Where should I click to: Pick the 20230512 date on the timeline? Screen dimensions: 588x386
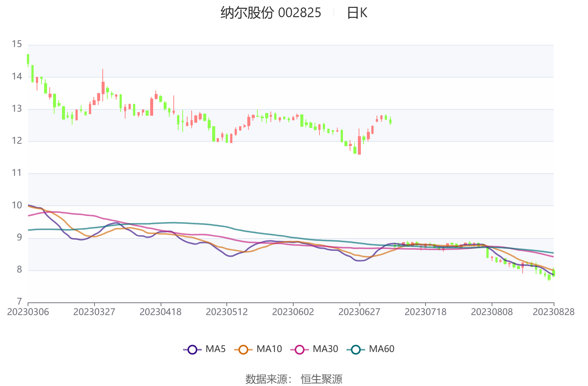(x=227, y=312)
